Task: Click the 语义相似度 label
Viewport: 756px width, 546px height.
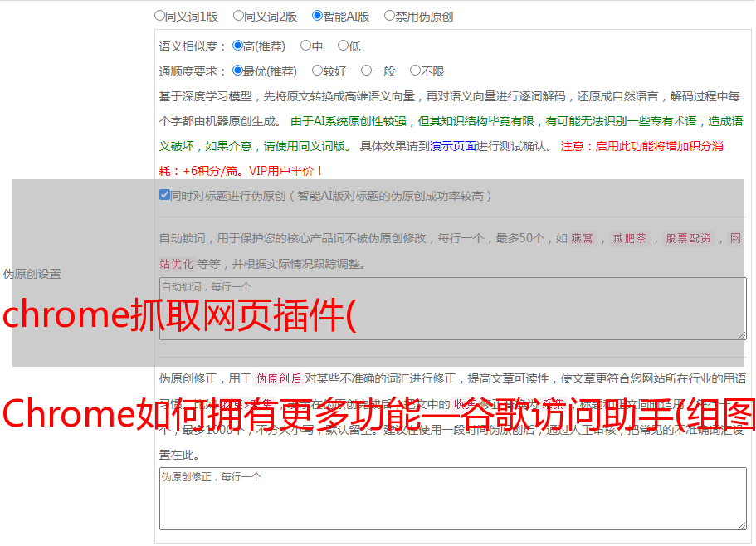Action: (x=193, y=46)
